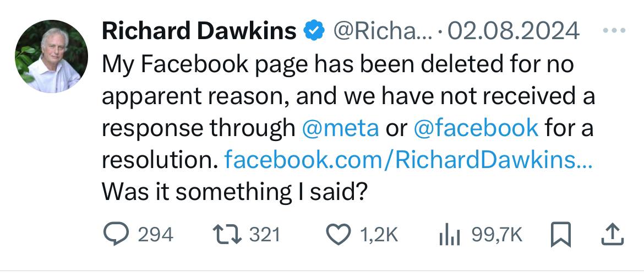
Task: Click the 99,7K views count
Action: pyautogui.click(x=496, y=235)
